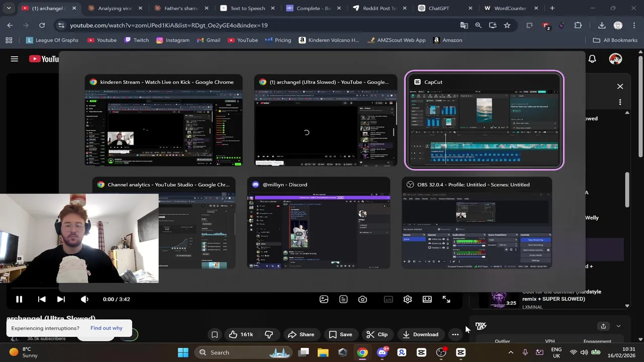Toggle subtitles captions button
This screenshot has width=644, height=362.
[x=388, y=299]
